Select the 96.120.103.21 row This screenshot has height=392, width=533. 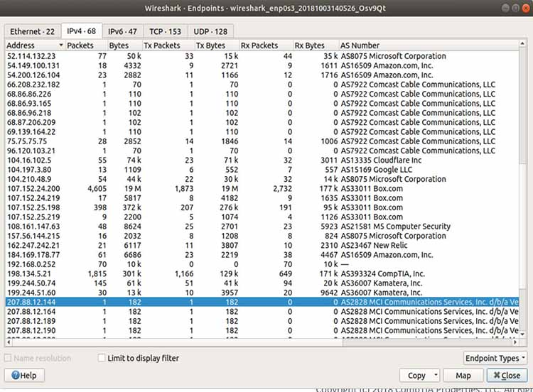[x=262, y=151]
